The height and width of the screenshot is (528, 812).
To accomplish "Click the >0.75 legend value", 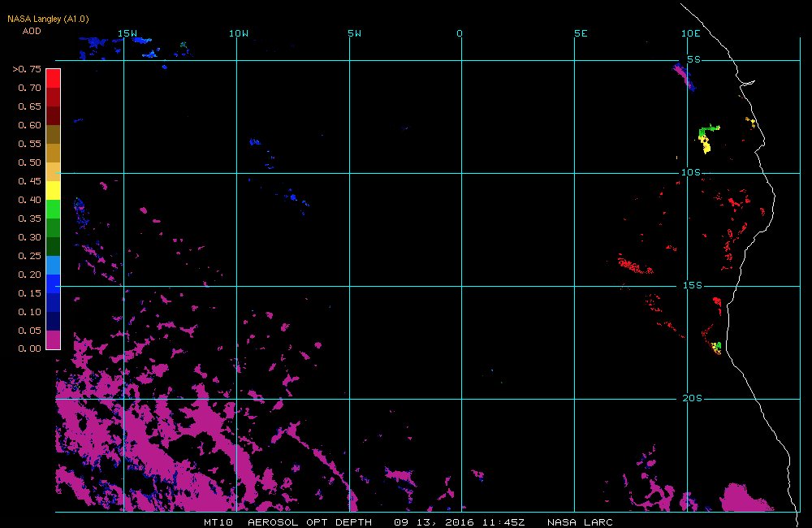I will (27, 69).
